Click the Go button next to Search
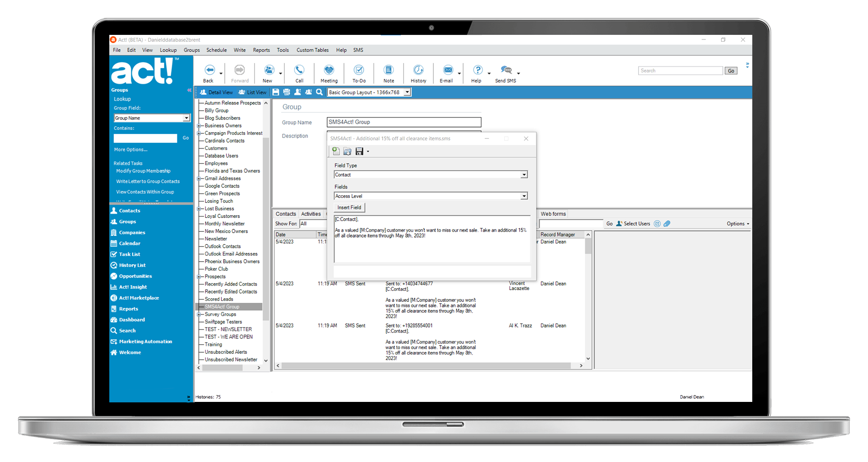The image size is (868, 462). 731,71
